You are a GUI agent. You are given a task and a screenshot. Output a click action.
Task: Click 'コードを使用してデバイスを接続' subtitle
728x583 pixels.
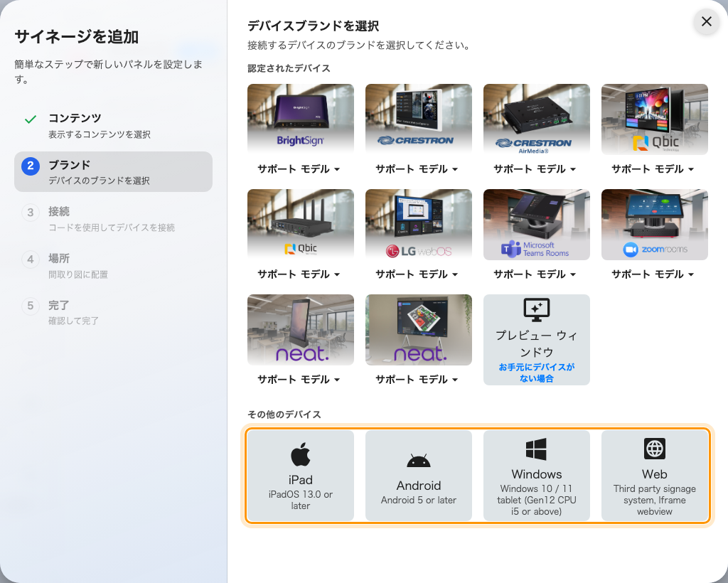112,228
